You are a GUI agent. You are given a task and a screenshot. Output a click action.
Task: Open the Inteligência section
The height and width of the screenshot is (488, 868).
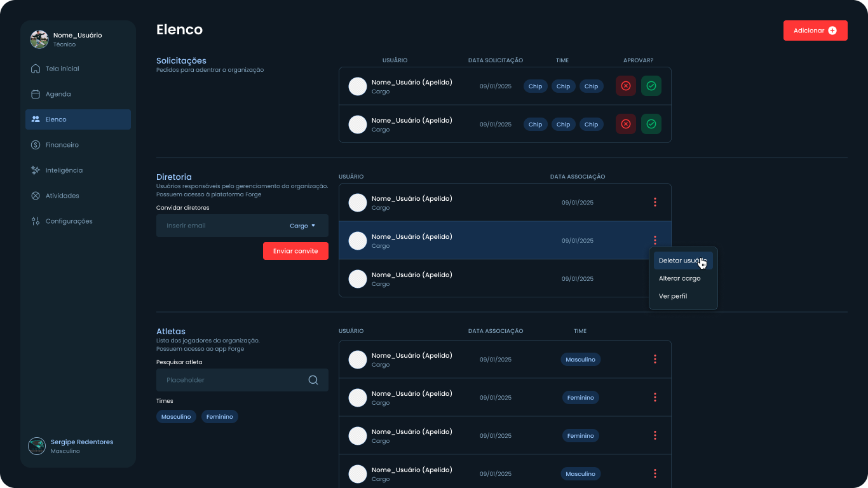coord(64,170)
